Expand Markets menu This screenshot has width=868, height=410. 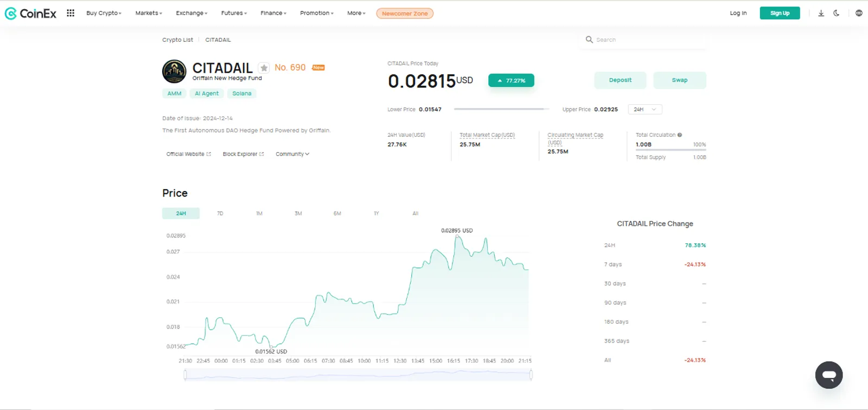[149, 13]
